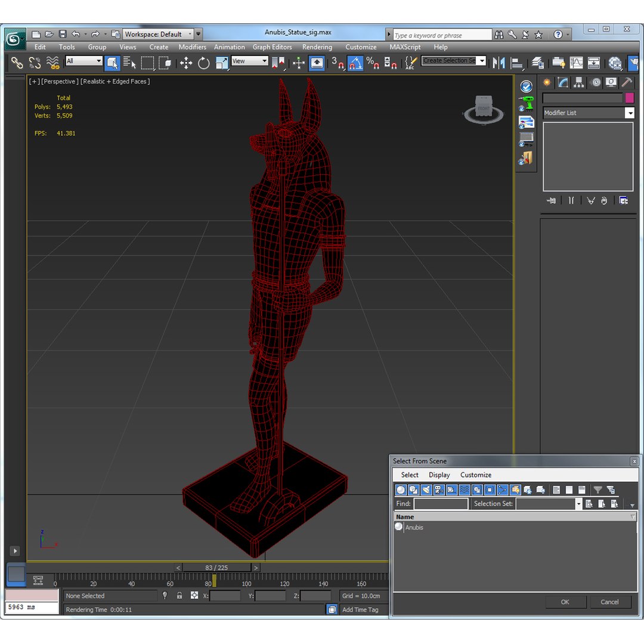Click the Open File folder icon
Viewport: 644px width, 644px height.
point(49,34)
